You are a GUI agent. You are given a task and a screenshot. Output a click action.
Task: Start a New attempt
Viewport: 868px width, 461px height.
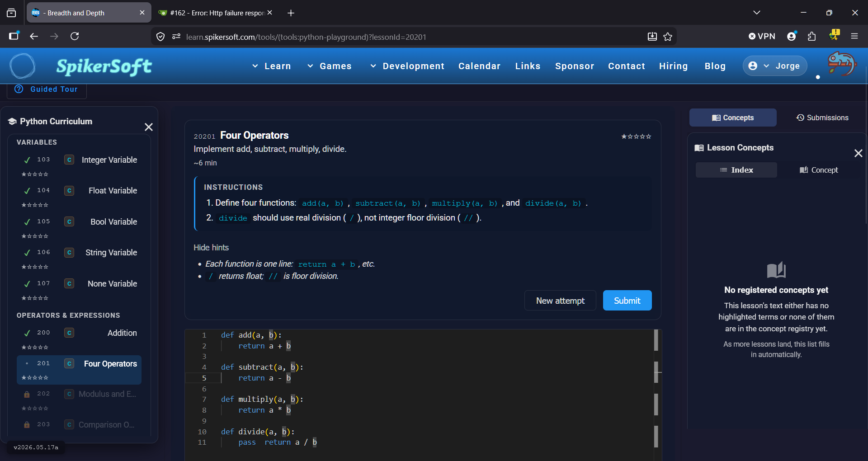tap(560, 301)
